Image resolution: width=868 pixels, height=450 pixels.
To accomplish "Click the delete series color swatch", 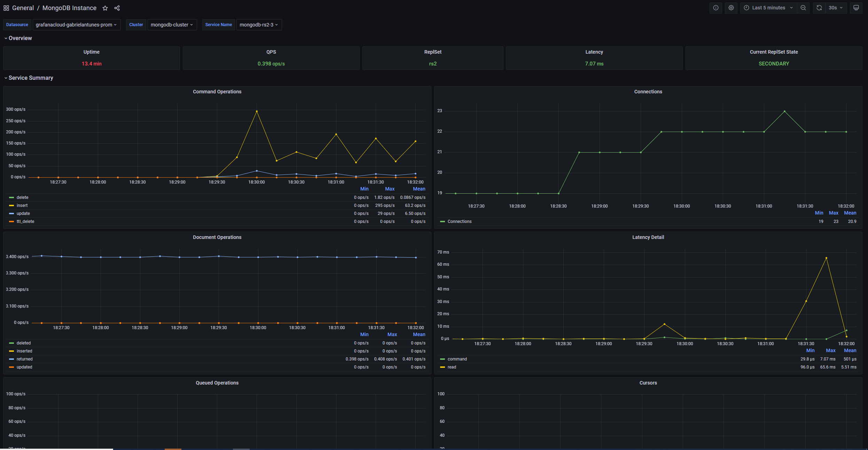I will pyautogui.click(x=11, y=197).
